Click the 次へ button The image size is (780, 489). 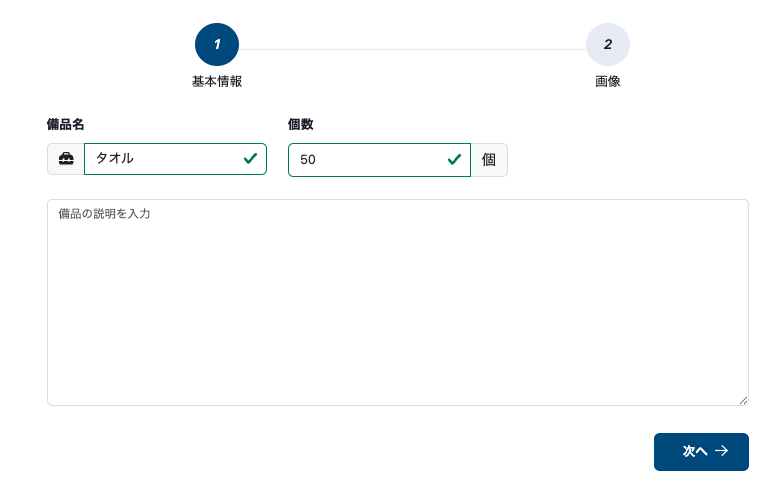point(701,452)
